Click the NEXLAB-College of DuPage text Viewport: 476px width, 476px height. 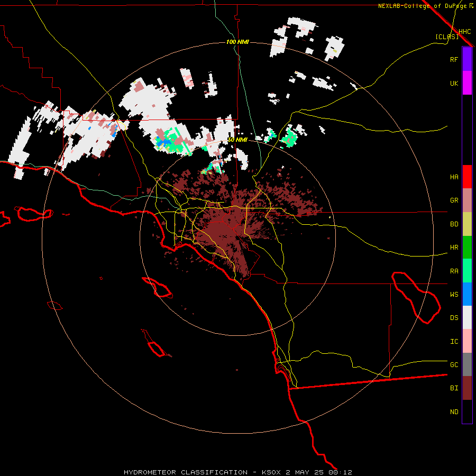coord(422,6)
